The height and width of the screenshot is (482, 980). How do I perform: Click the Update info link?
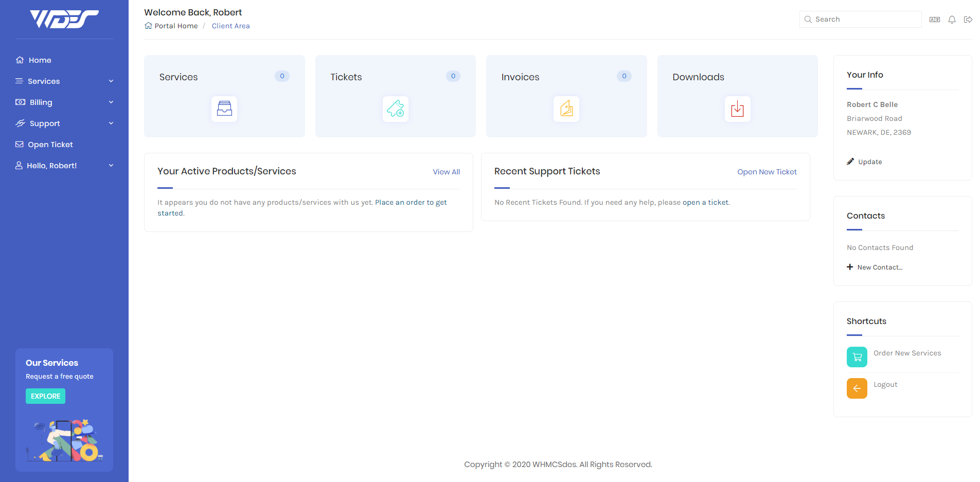click(870, 162)
